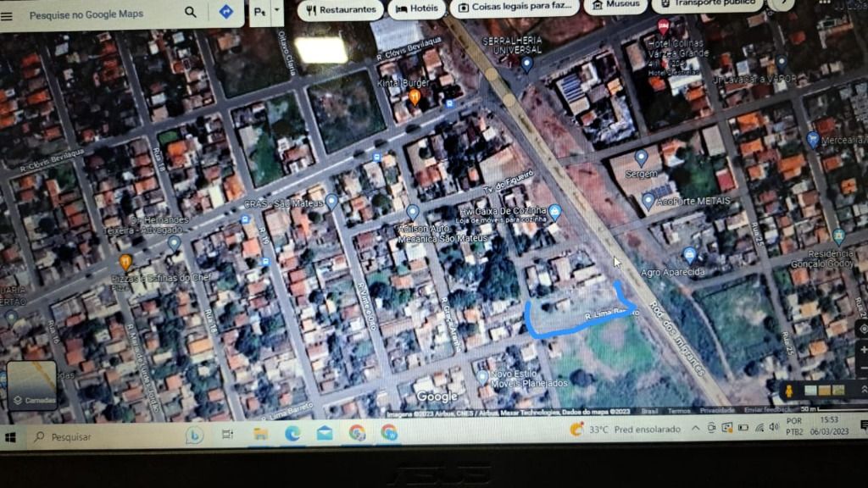Click the search magnifier icon
The image size is (868, 488).
point(191,12)
